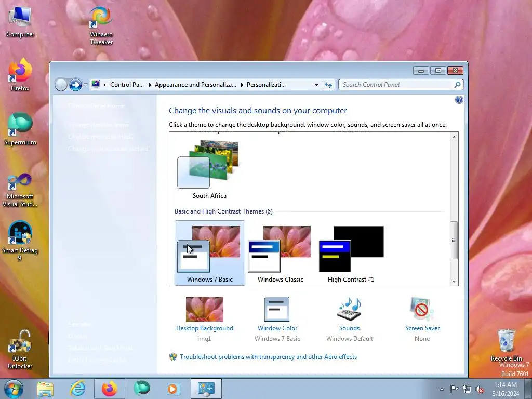
Task: Click the Search Control Panel field
Action: [397, 85]
